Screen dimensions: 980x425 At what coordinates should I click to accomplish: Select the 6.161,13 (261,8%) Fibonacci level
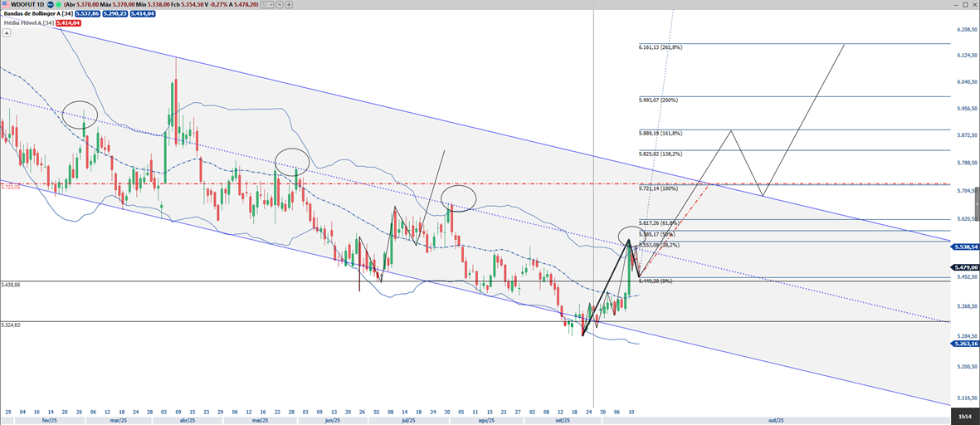point(661,47)
